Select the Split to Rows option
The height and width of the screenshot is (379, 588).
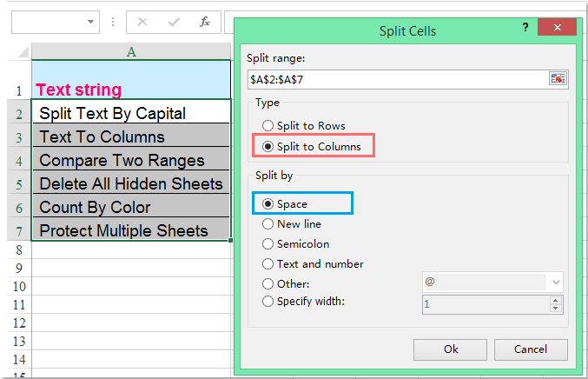click(x=268, y=126)
